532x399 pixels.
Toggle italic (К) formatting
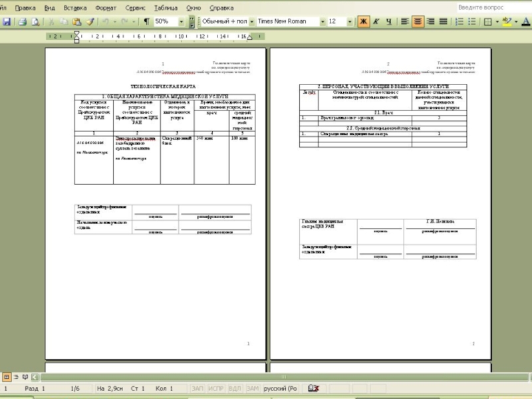[376, 22]
